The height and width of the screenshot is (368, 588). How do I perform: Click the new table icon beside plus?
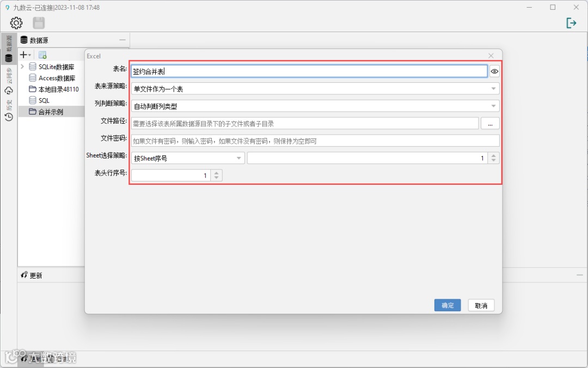click(42, 55)
